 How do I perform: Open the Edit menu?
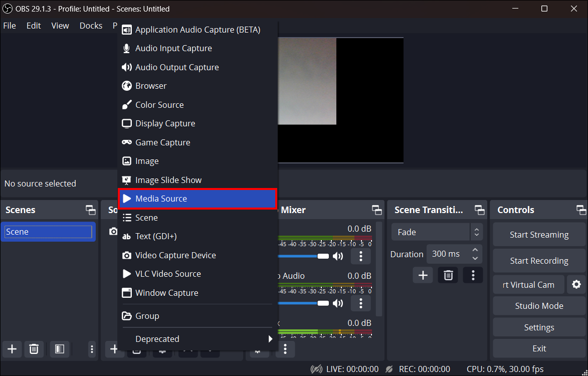point(34,26)
